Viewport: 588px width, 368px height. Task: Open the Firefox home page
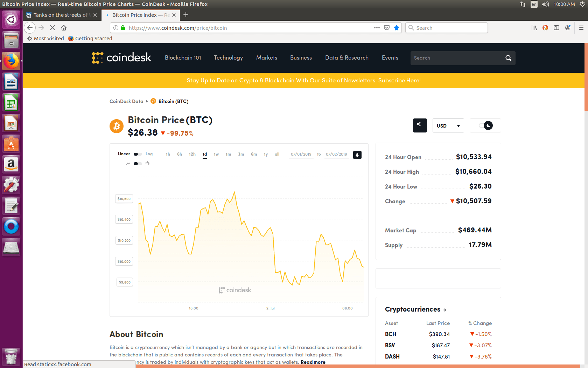pyautogui.click(x=64, y=28)
